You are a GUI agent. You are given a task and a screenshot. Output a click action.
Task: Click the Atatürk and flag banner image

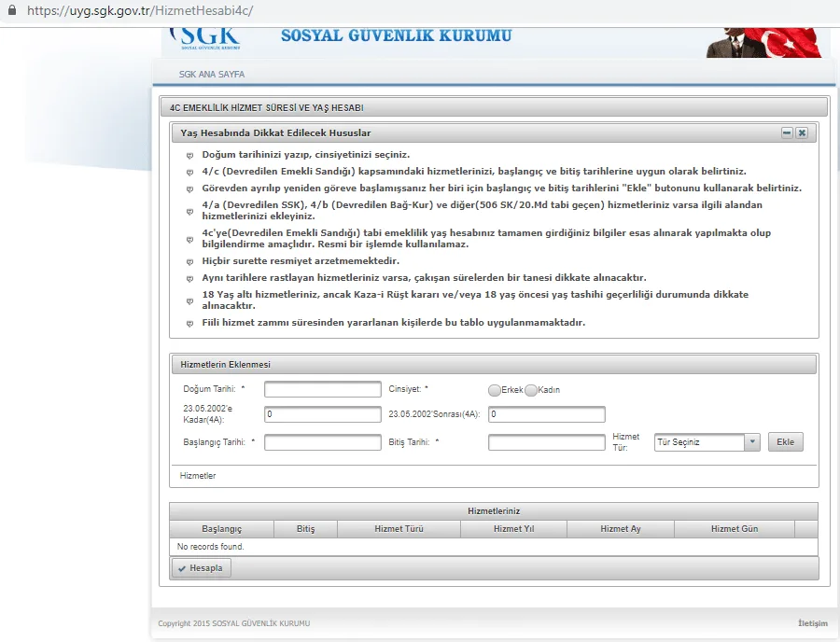click(763, 43)
